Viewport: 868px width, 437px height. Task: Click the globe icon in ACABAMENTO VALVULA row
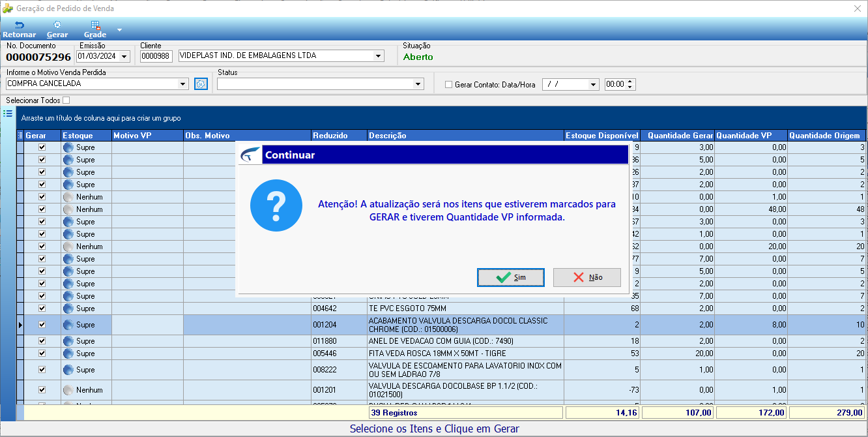tap(68, 325)
